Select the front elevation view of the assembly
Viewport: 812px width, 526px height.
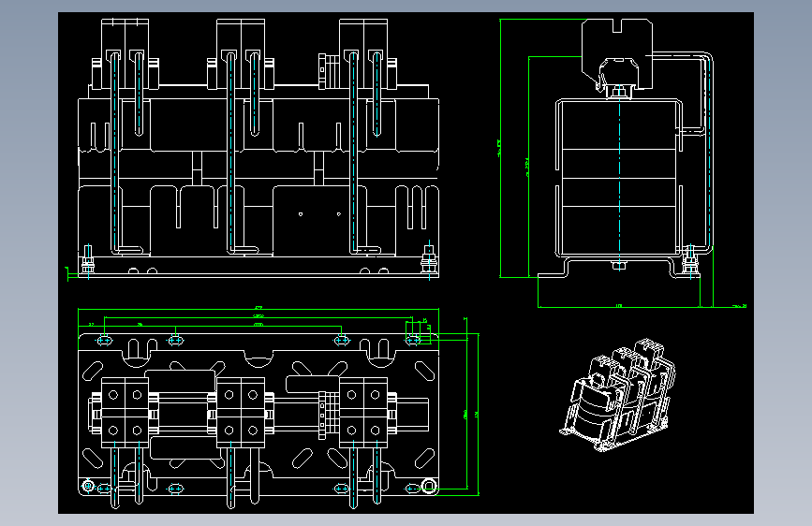258,149
